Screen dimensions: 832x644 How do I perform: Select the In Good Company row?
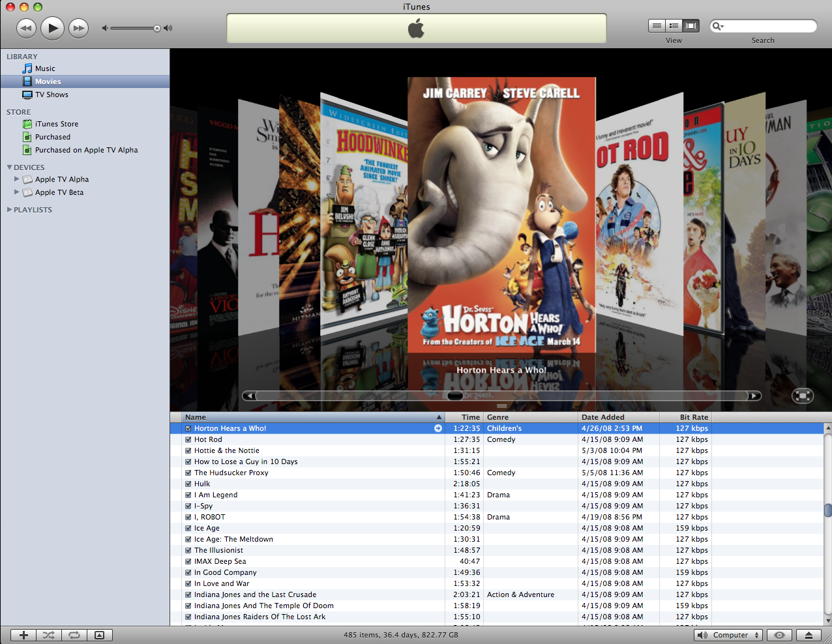497,572
